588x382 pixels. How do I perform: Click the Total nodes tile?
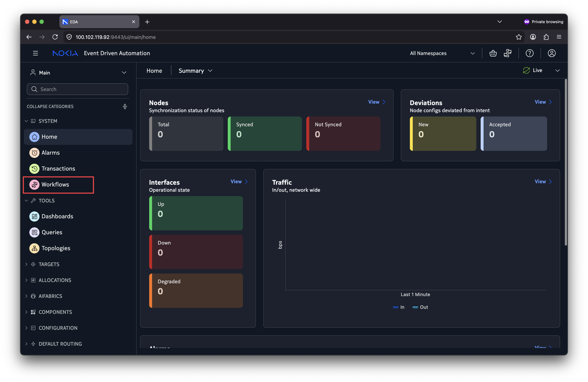pos(186,134)
